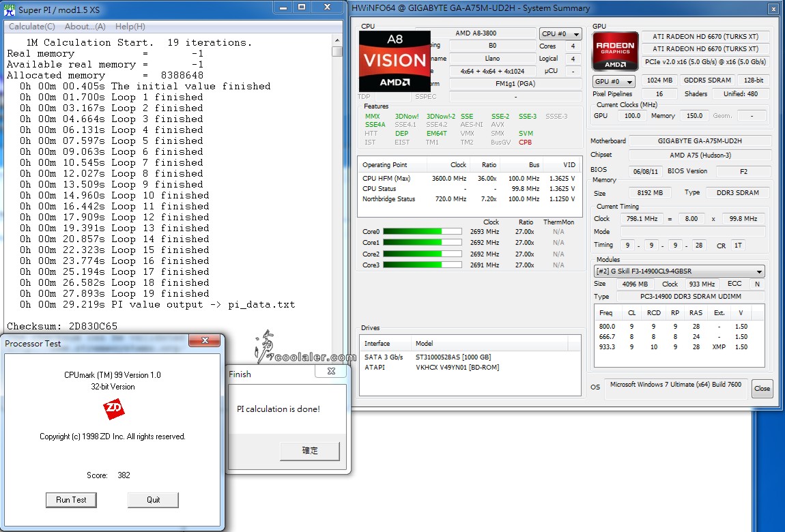Click the Core3 usage bar

pos(422,265)
